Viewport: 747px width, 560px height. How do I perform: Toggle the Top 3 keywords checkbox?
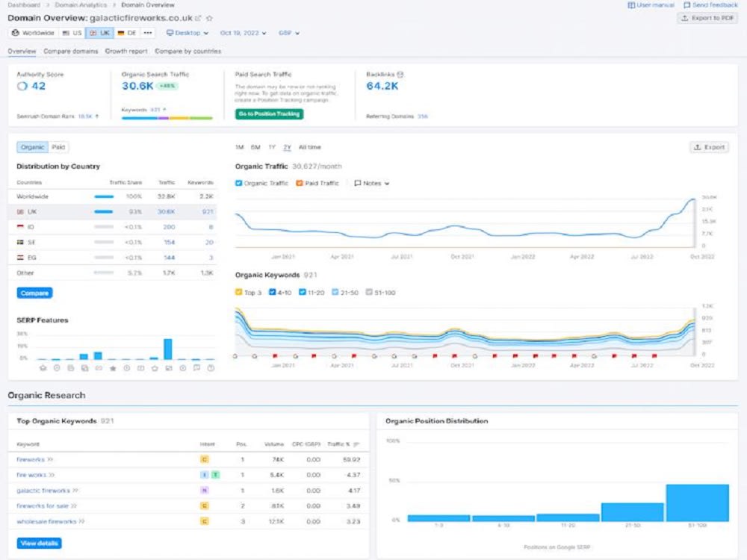239,293
